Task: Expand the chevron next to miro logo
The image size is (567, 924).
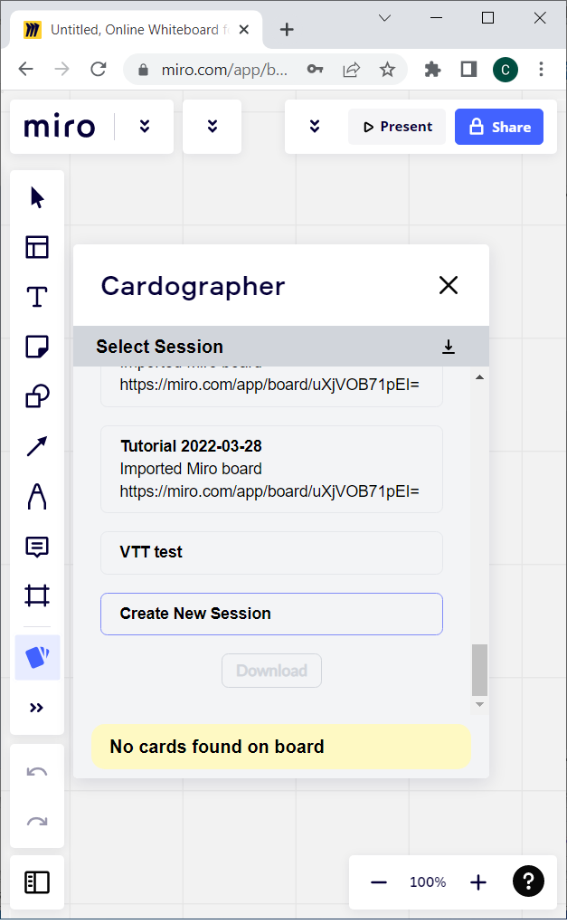Action: (x=145, y=126)
